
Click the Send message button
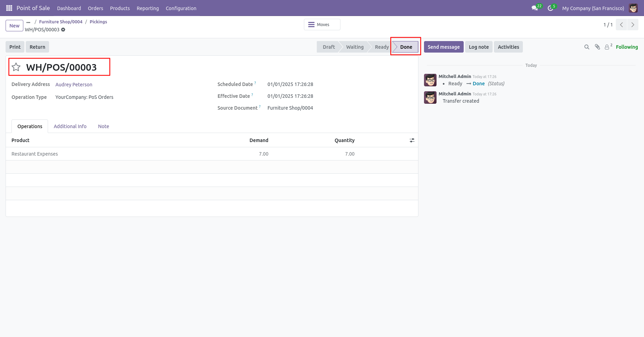point(443,47)
